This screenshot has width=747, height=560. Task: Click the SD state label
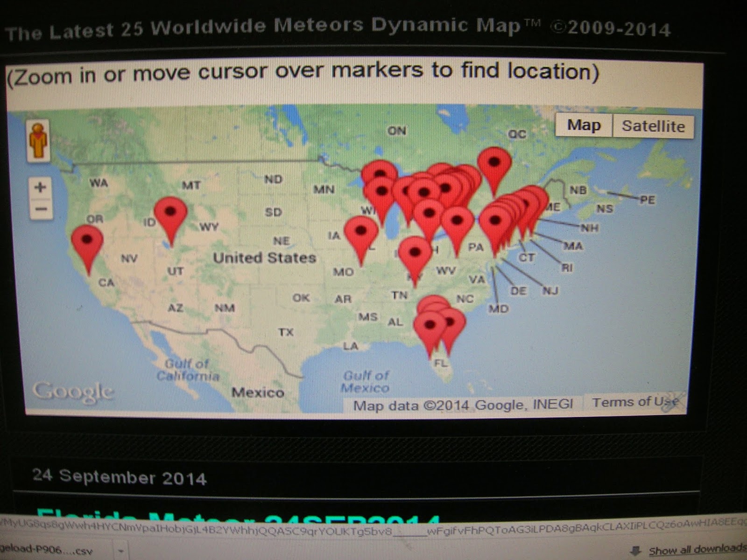coord(273,212)
